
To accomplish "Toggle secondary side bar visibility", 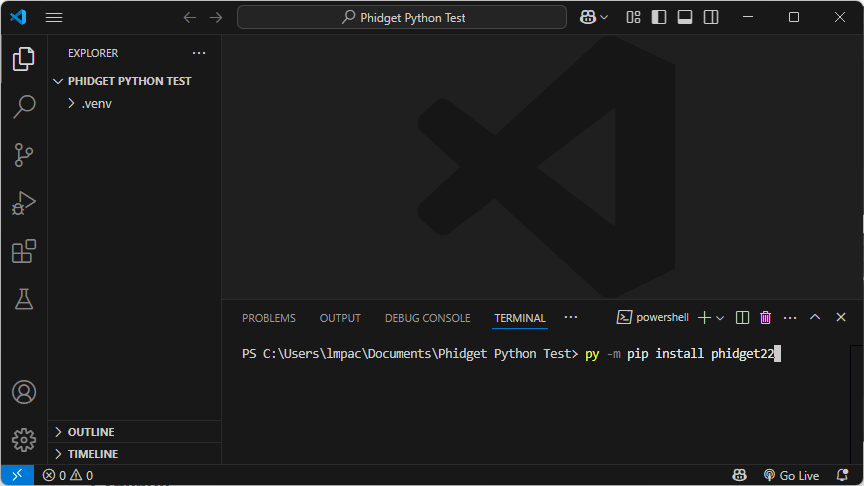I will point(711,18).
